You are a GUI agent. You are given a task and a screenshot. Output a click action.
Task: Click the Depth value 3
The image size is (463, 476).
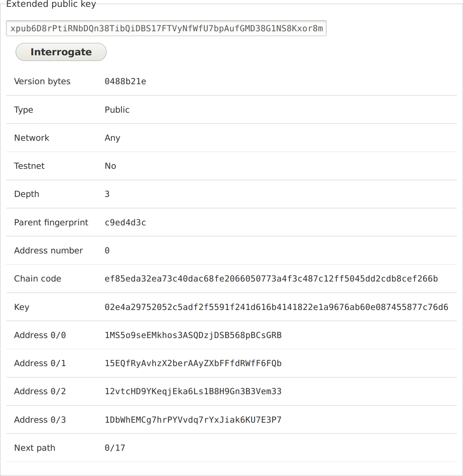[x=107, y=194]
